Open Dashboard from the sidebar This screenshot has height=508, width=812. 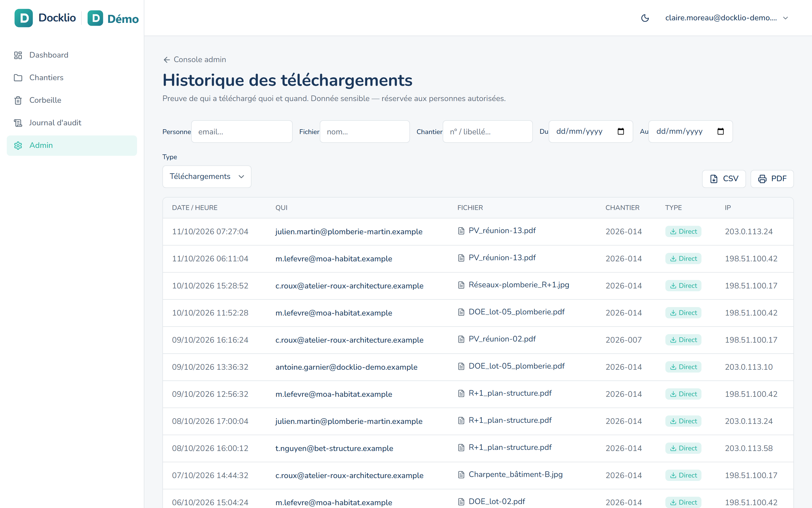pos(71,55)
